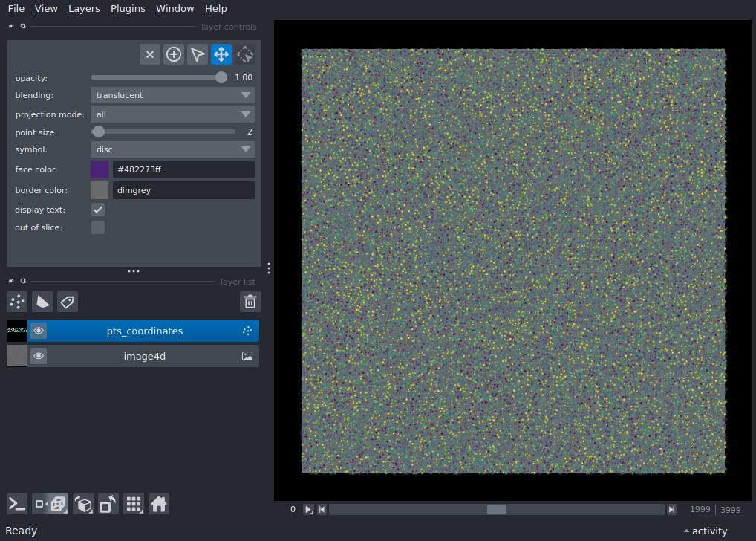This screenshot has width=756, height=541.
Task: Activate the select points tool
Action: (198, 54)
